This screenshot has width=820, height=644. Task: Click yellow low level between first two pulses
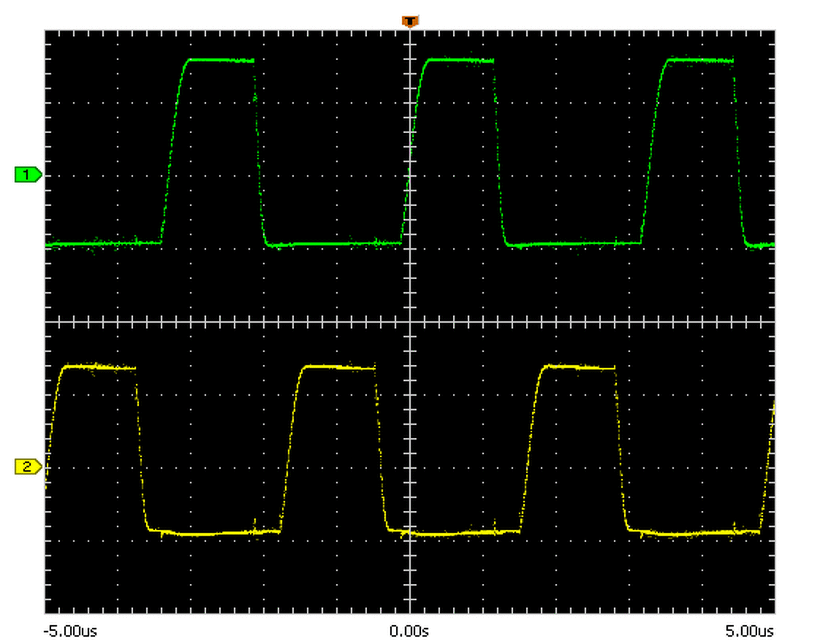(x=215, y=533)
